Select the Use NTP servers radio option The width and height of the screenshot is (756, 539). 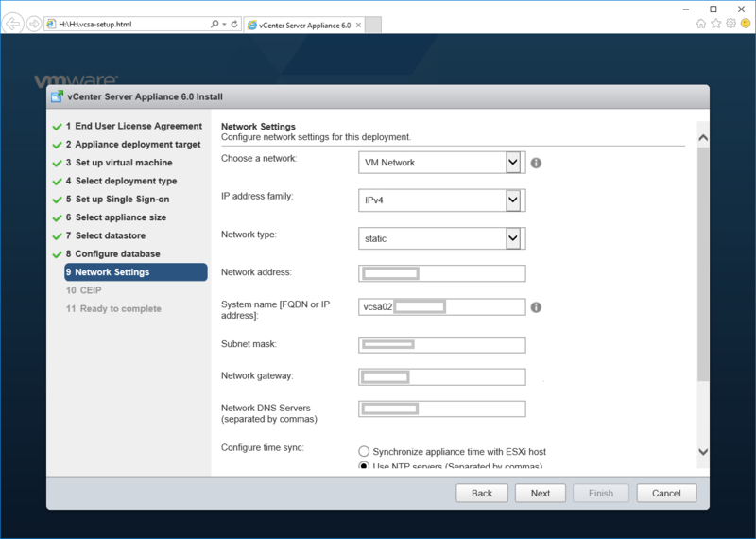pos(364,465)
